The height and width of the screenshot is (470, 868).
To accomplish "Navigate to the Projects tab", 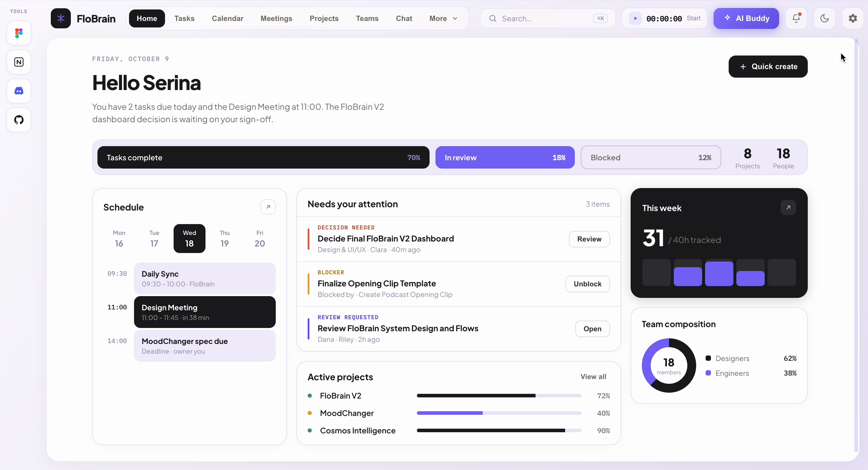I will pos(324,18).
